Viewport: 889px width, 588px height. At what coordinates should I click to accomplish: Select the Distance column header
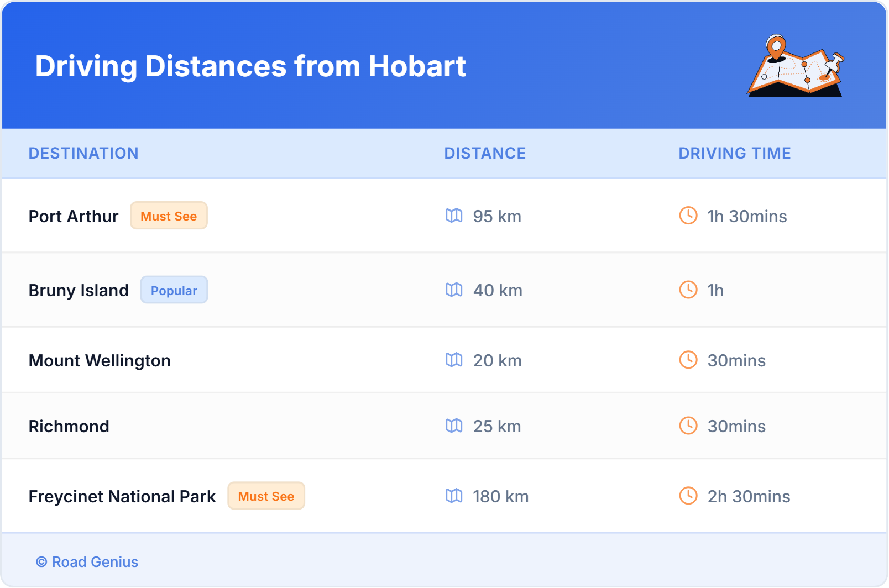pos(485,153)
